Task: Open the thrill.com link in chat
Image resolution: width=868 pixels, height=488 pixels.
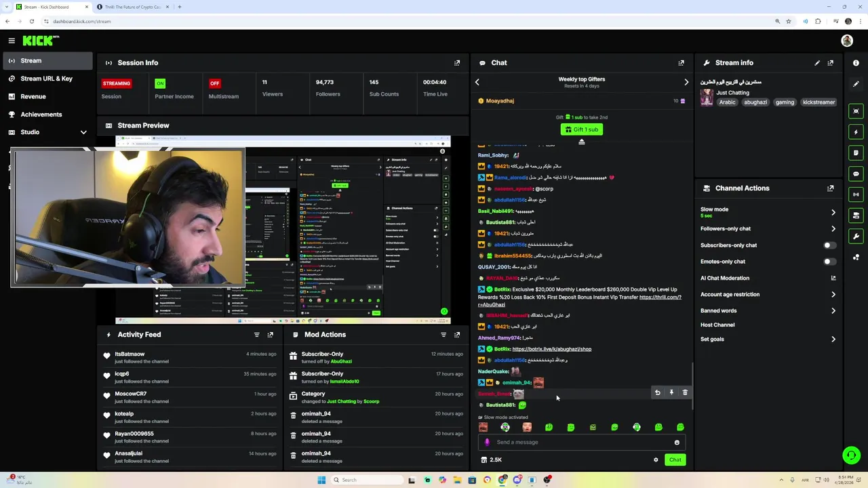Action: 580,301
